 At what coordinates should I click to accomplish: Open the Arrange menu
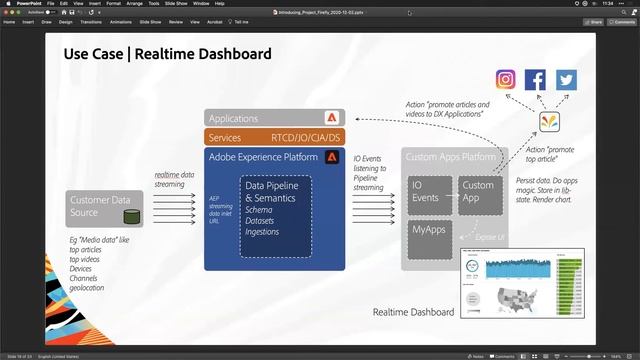pyautogui.click(x=134, y=3)
